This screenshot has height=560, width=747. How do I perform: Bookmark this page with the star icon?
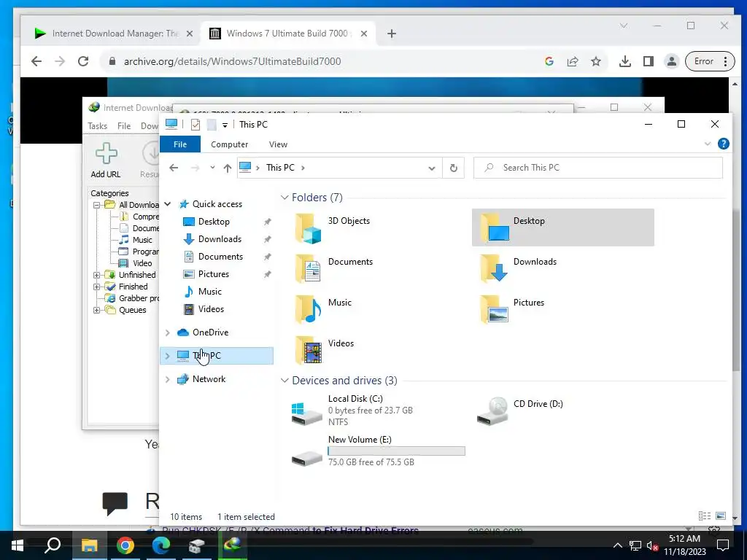coord(596,61)
